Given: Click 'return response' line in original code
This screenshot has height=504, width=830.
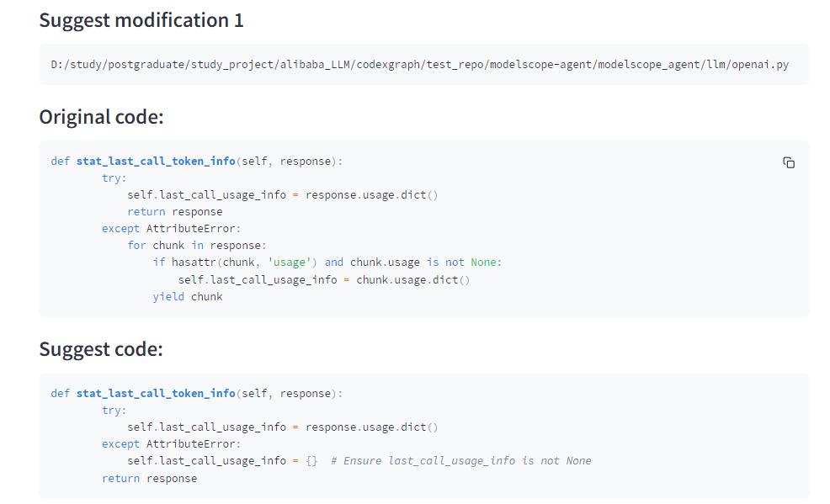Looking at the screenshot, I should point(175,211).
